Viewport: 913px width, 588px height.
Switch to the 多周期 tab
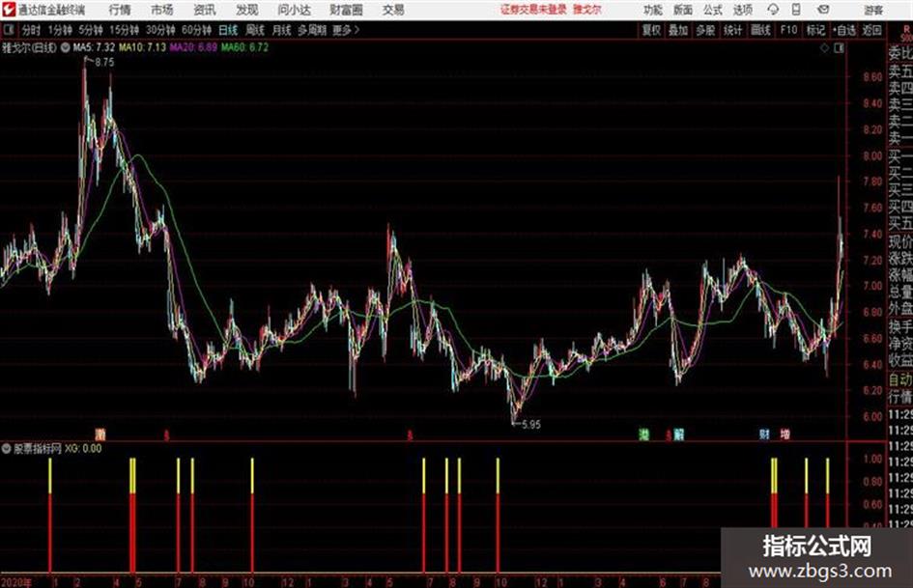point(311,30)
